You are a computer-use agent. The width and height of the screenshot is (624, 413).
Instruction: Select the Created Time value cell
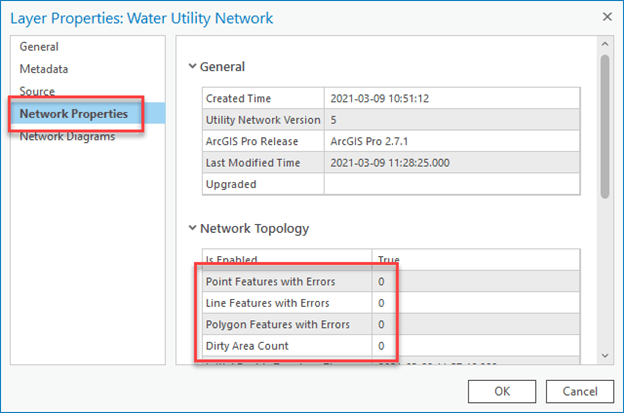[451, 99]
